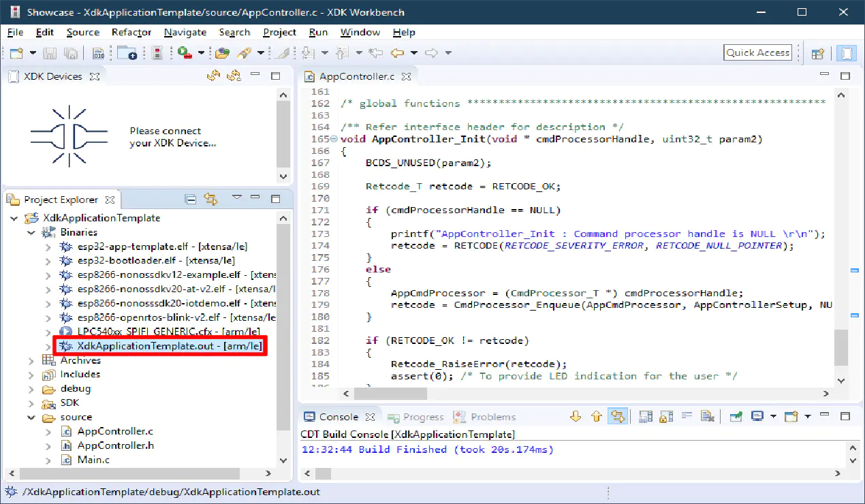Open the Navigate menu
The width and height of the screenshot is (865, 504).
185,32
